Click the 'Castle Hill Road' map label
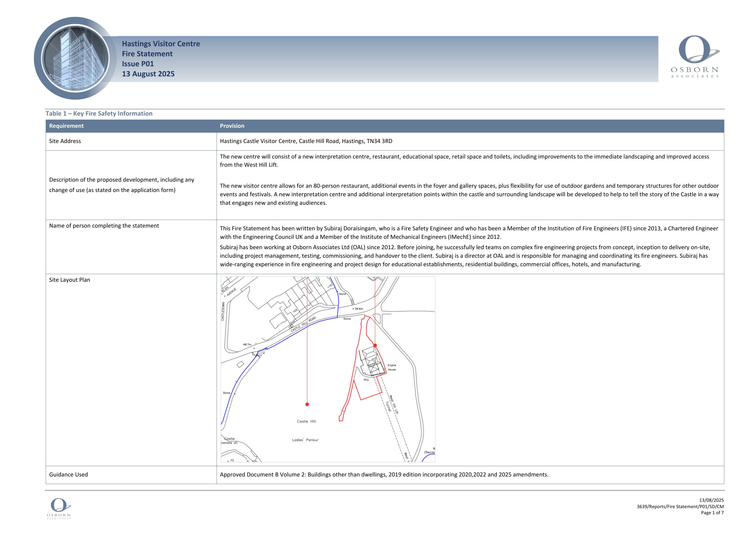Viewport: 756px width, 534px height. tap(303, 324)
